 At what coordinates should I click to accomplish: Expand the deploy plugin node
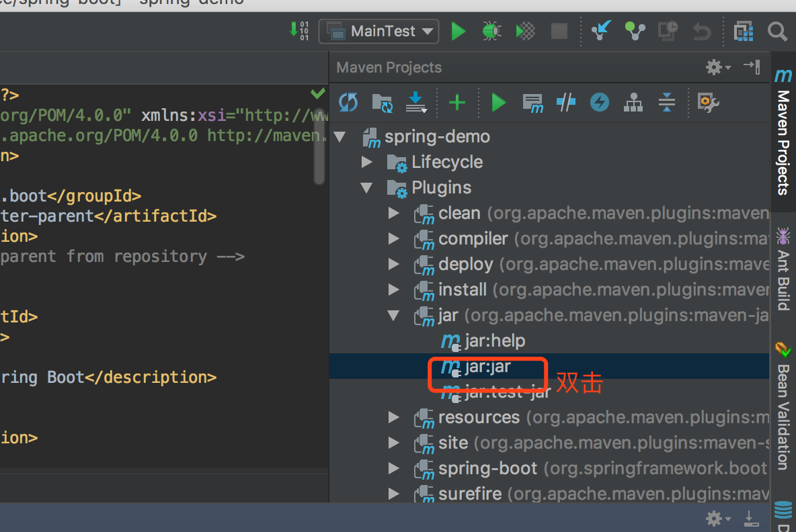[393, 264]
